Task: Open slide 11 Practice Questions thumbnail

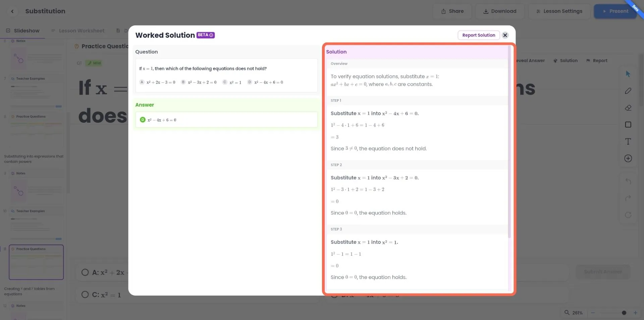Action: pos(36,262)
